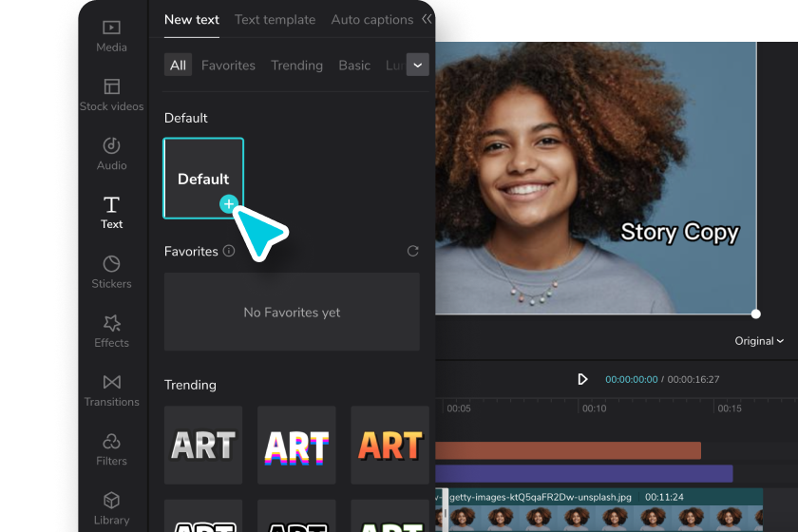Open the Transitions panel

(111, 390)
